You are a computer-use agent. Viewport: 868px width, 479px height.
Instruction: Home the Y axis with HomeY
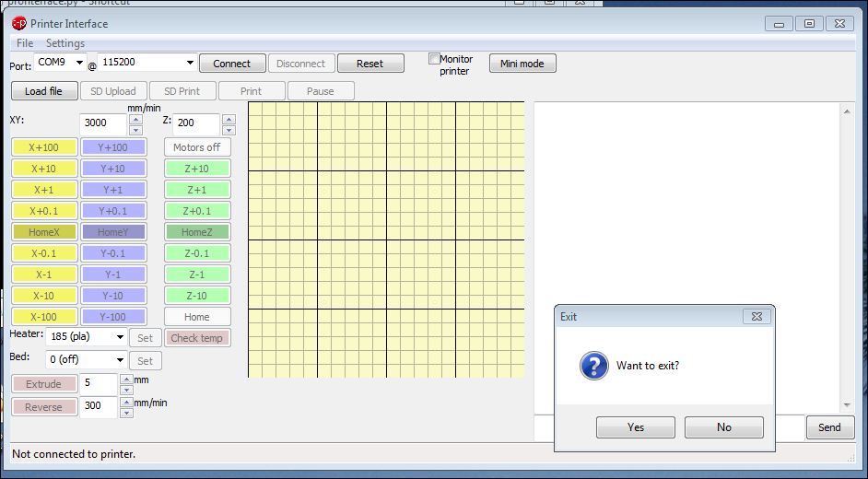(x=113, y=232)
